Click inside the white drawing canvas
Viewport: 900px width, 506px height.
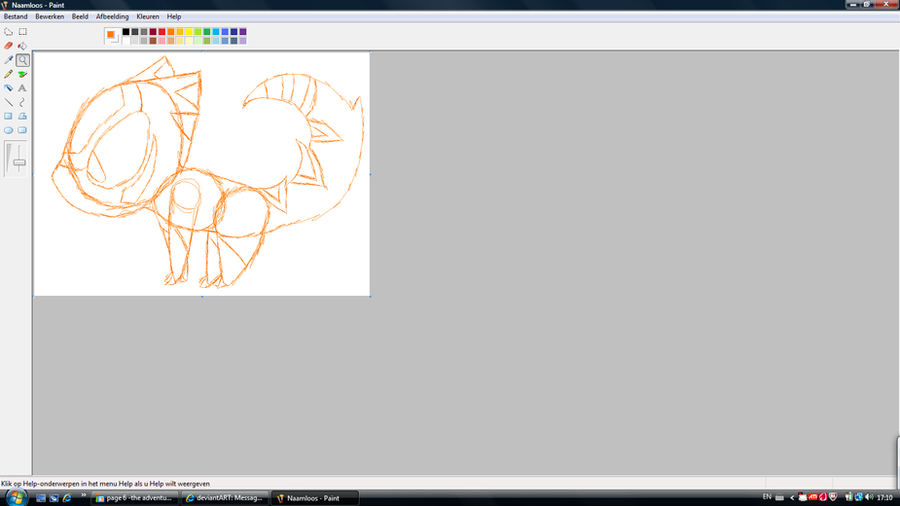click(201, 174)
